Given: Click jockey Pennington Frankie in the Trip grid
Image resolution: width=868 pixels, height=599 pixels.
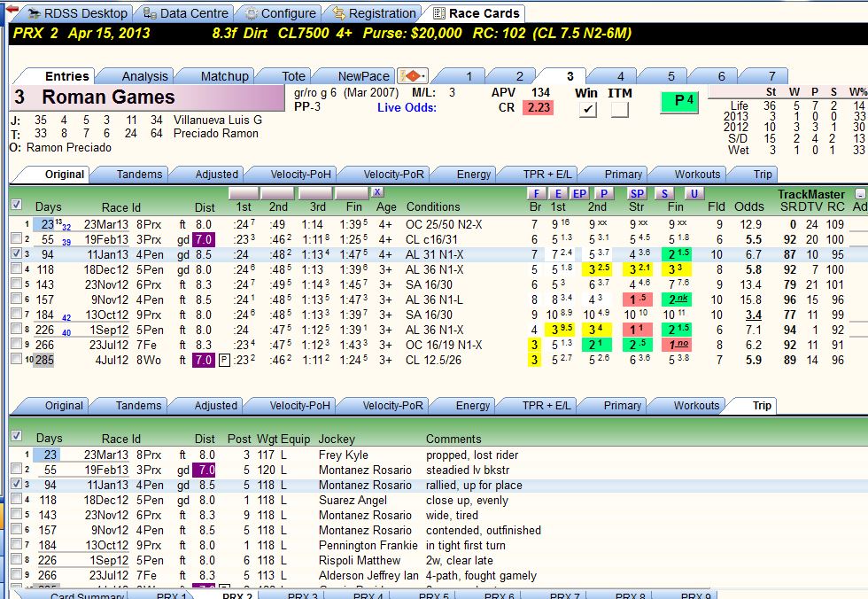Looking at the screenshot, I should pos(368,545).
